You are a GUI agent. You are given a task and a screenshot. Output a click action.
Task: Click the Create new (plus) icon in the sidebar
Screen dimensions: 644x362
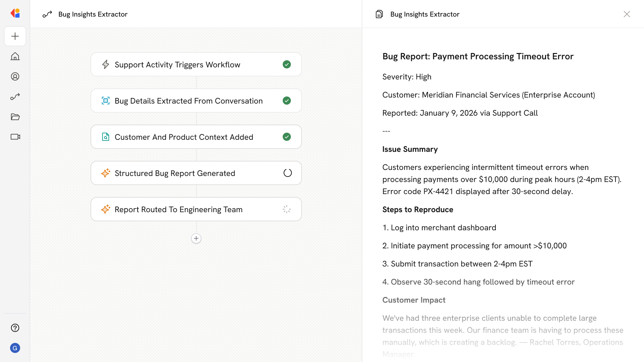15,36
